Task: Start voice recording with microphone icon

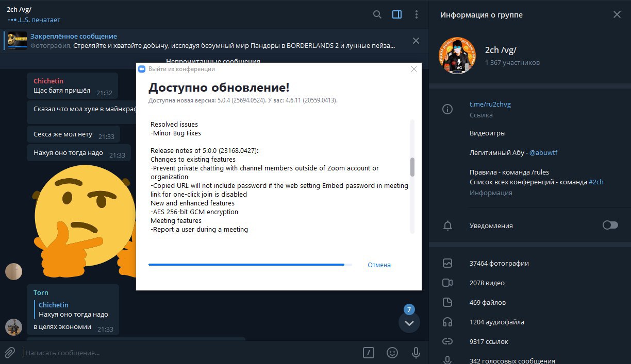Action: [416, 353]
